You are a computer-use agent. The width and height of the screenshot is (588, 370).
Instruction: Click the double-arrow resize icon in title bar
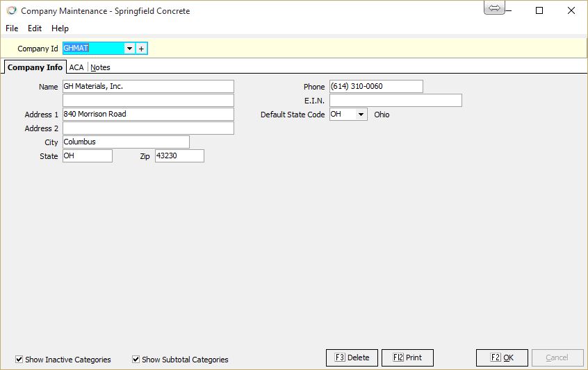[494, 8]
